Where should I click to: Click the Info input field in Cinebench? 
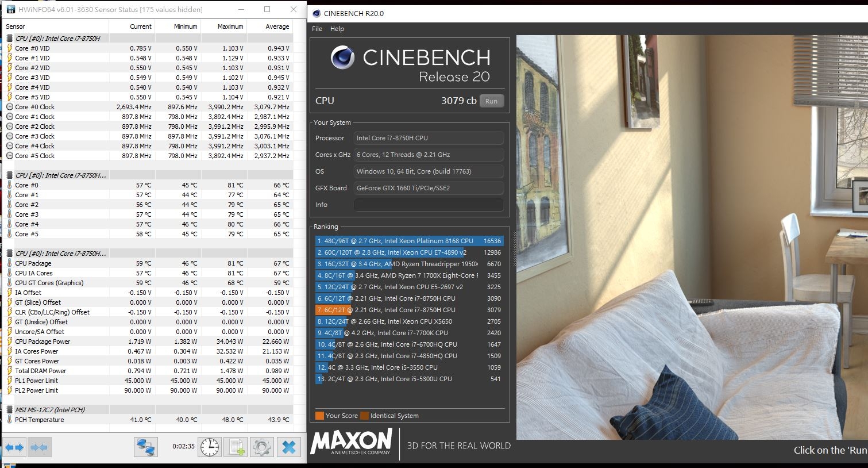[429, 205]
